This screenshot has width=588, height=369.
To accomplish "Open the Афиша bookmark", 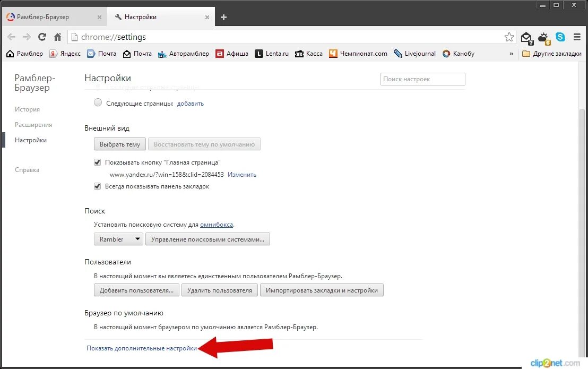I will [232, 54].
